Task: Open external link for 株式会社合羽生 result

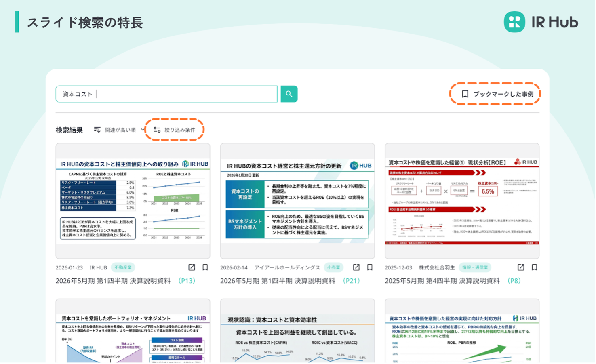Action: [521, 267]
